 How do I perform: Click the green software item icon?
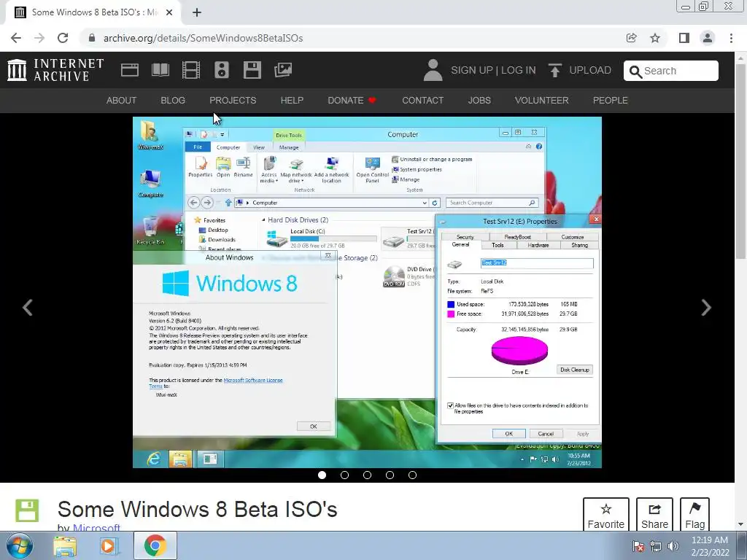point(27,511)
